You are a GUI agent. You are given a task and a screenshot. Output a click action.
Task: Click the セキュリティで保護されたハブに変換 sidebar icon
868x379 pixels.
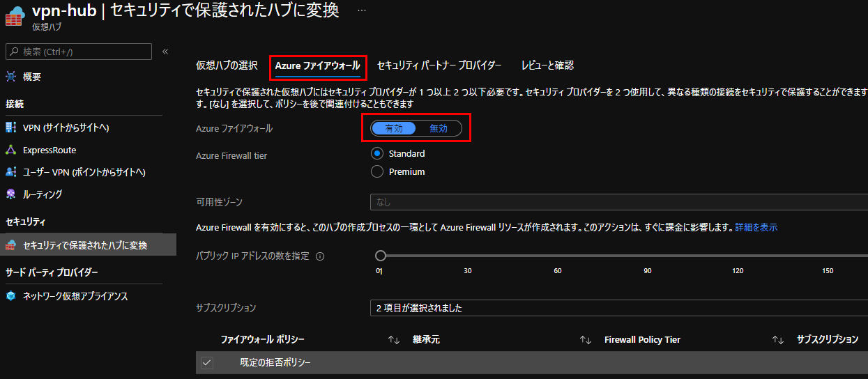pyautogui.click(x=10, y=245)
